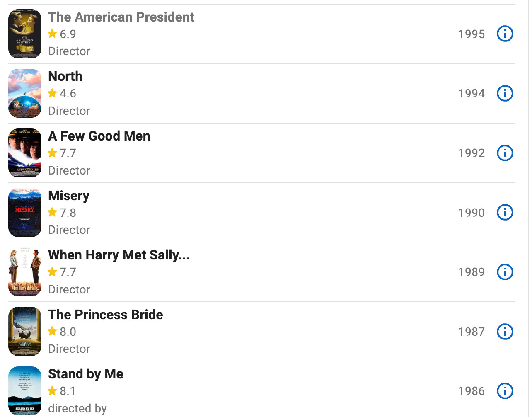
Task: Click The American President poster
Action: (25, 34)
